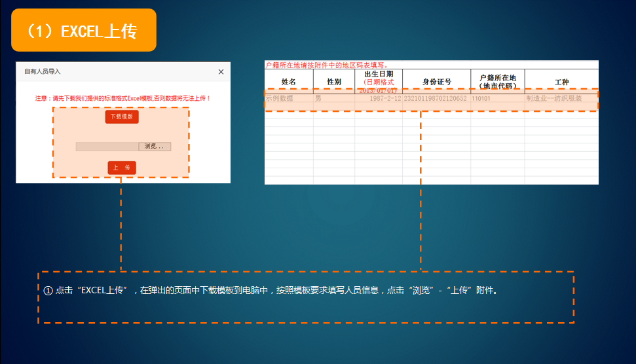Viewport: 636px width, 364px height.
Task: Close the 自有人员导入 dialog
Action: point(221,71)
